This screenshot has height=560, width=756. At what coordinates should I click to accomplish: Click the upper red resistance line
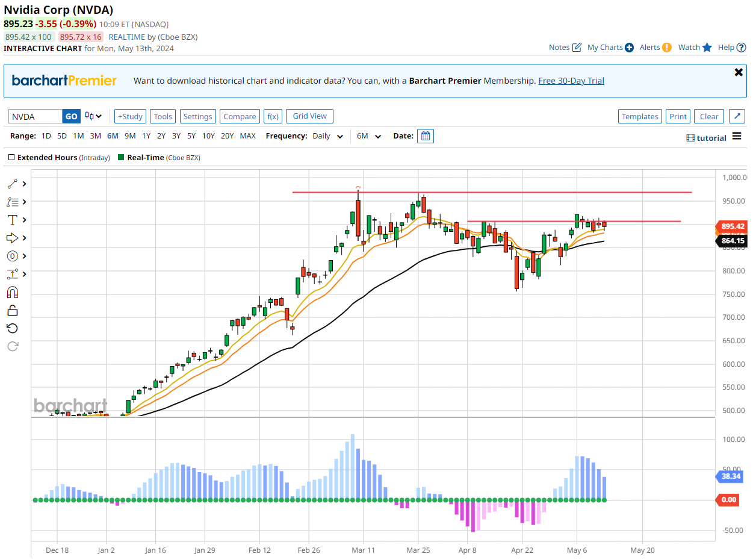tap(492, 192)
